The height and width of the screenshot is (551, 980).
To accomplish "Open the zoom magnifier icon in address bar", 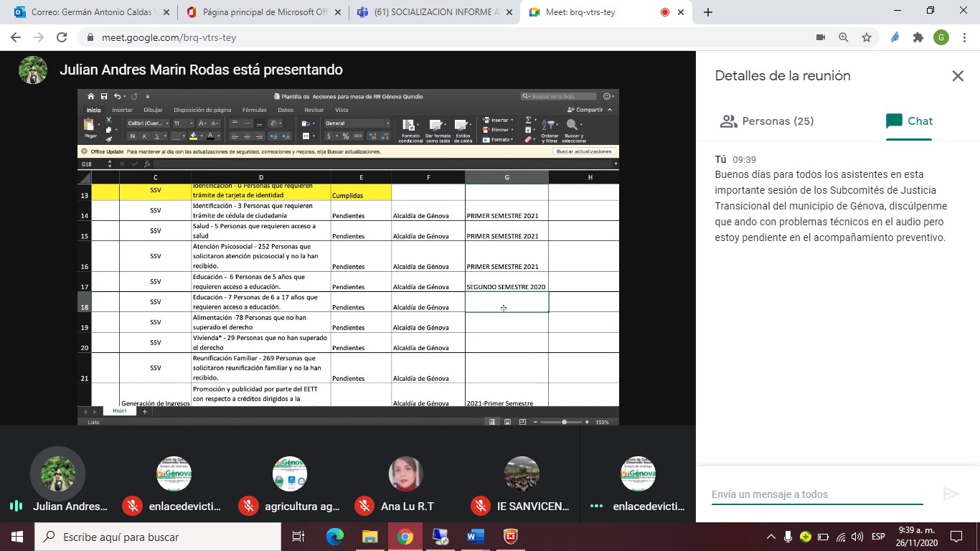I will [x=844, y=38].
